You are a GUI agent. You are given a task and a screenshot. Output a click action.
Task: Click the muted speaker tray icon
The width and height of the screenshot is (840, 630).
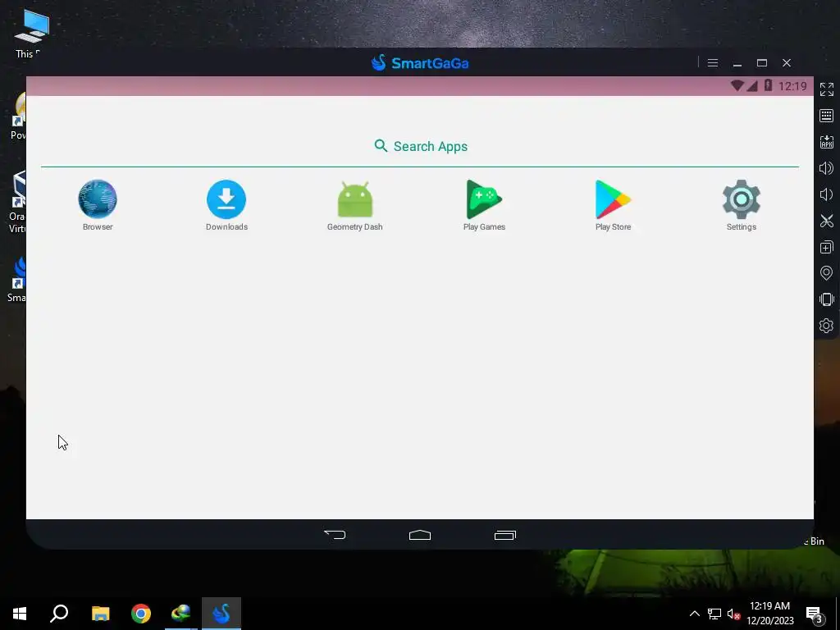733,614
